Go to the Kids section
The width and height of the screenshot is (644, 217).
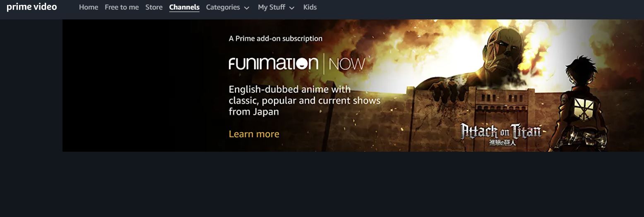[x=310, y=7]
